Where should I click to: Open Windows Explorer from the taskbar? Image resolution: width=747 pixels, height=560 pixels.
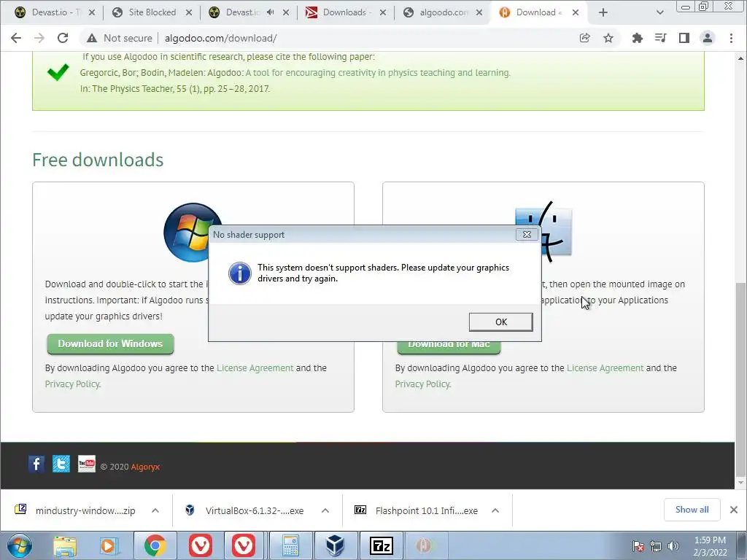(x=65, y=545)
